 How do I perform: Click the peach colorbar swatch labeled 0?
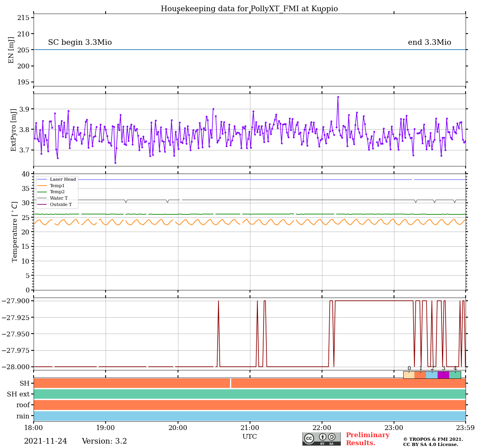409,375
